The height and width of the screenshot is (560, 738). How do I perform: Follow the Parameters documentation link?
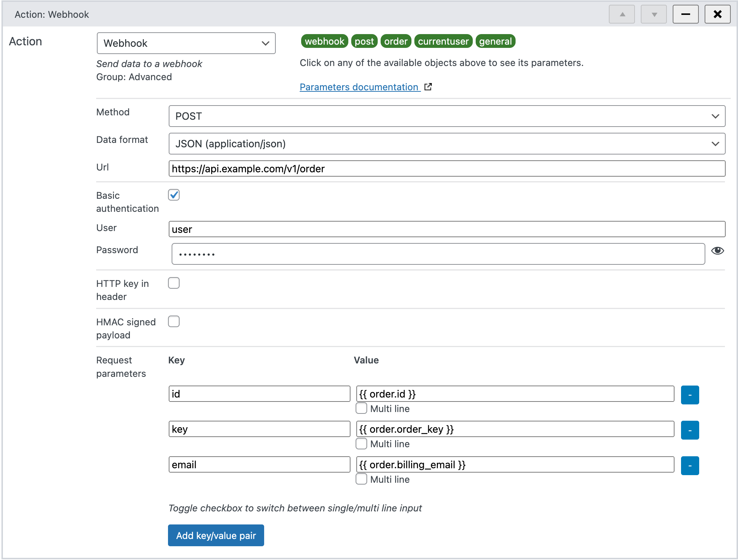coord(359,87)
